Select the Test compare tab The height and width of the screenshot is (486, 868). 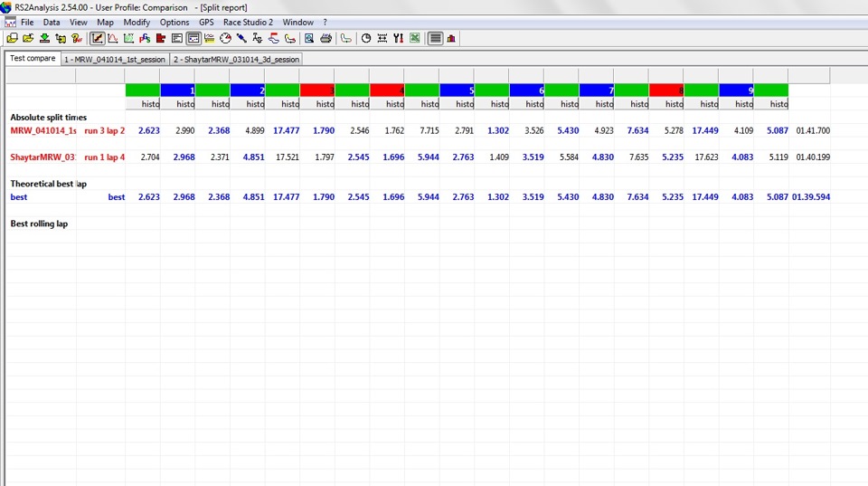point(33,58)
